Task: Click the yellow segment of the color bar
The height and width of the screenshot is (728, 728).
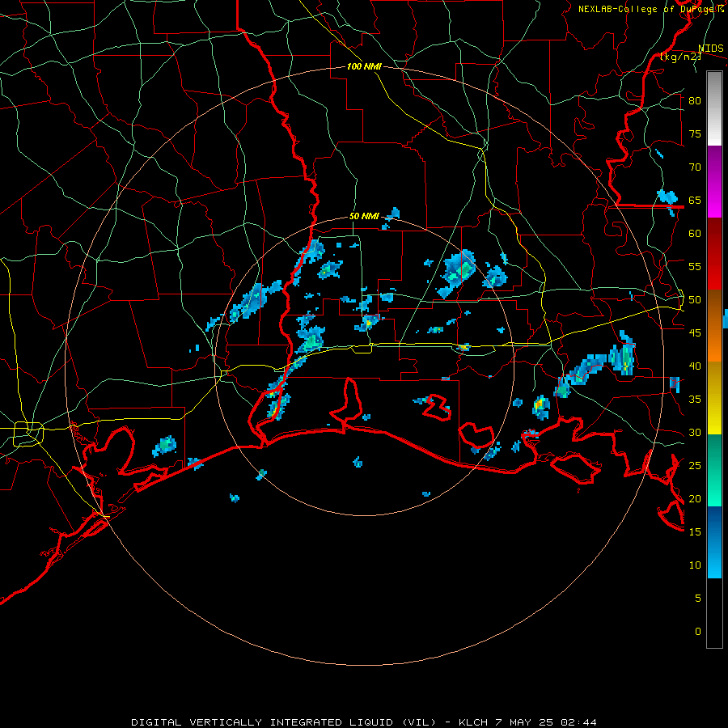Action: [714, 398]
